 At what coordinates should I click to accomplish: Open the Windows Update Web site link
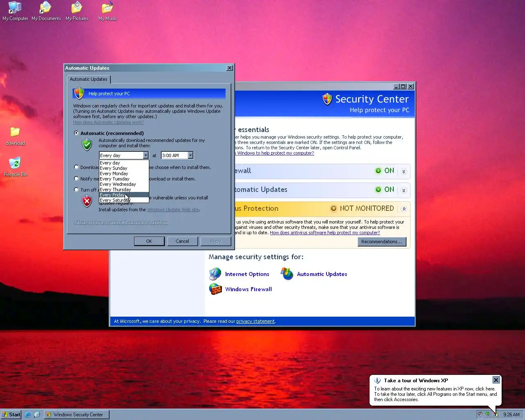173,210
